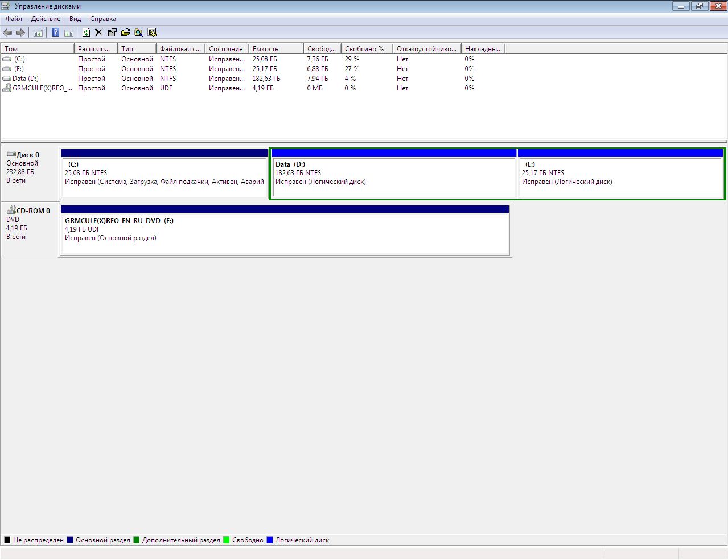Select the (E:) 25,17 ГБ partition block
Screen dimensions: 728x560
click(620, 176)
